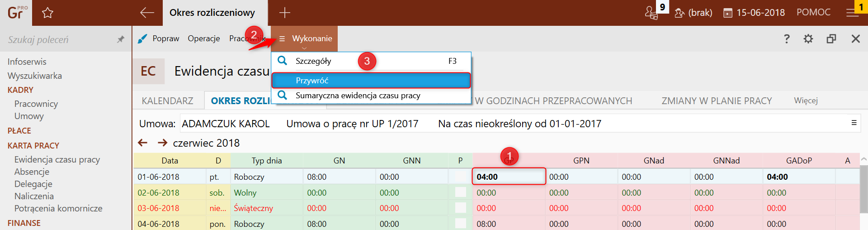Open the Więcej tabs list

[x=806, y=101]
